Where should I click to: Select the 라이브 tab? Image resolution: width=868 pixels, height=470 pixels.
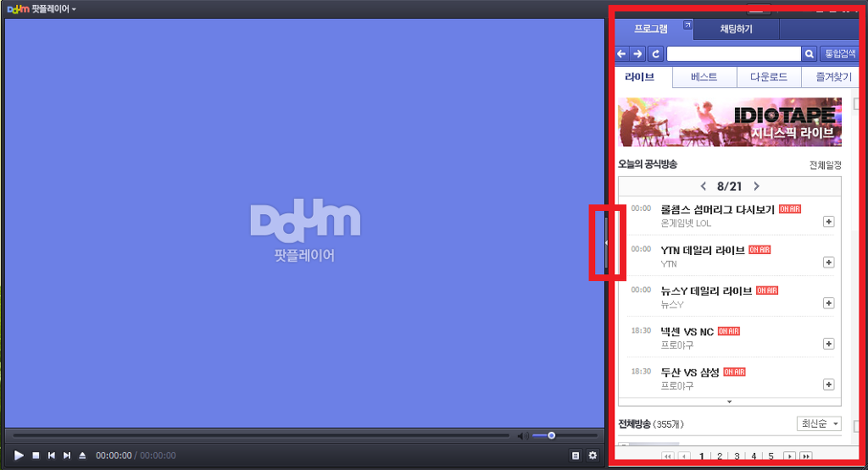(641, 77)
